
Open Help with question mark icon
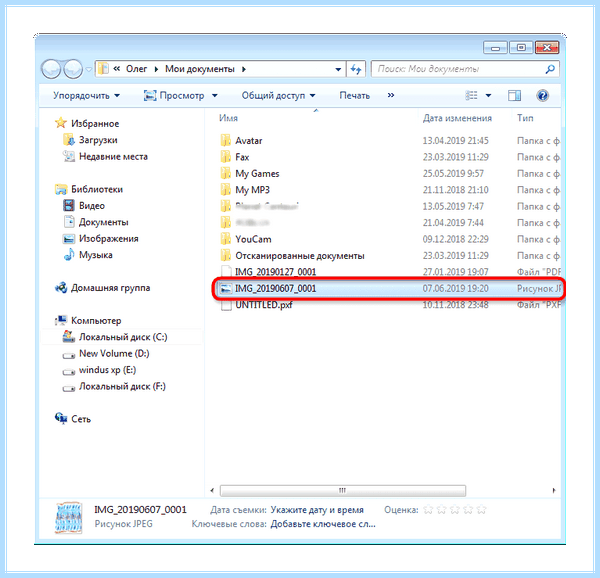(543, 95)
